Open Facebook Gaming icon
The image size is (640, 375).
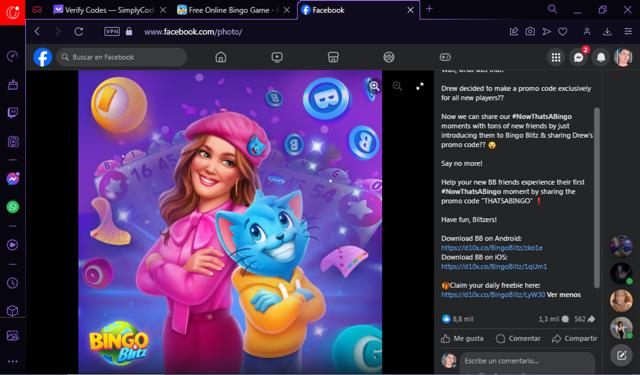point(445,57)
